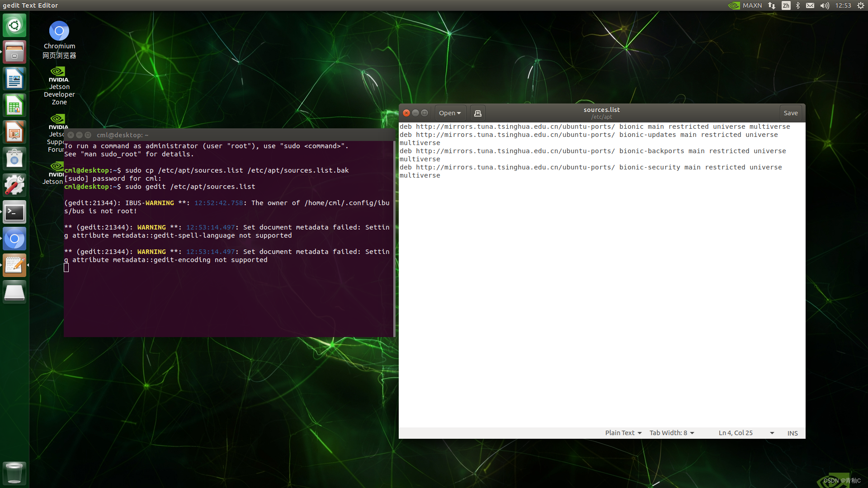Show the calendar from the 12:53 clock

843,5
